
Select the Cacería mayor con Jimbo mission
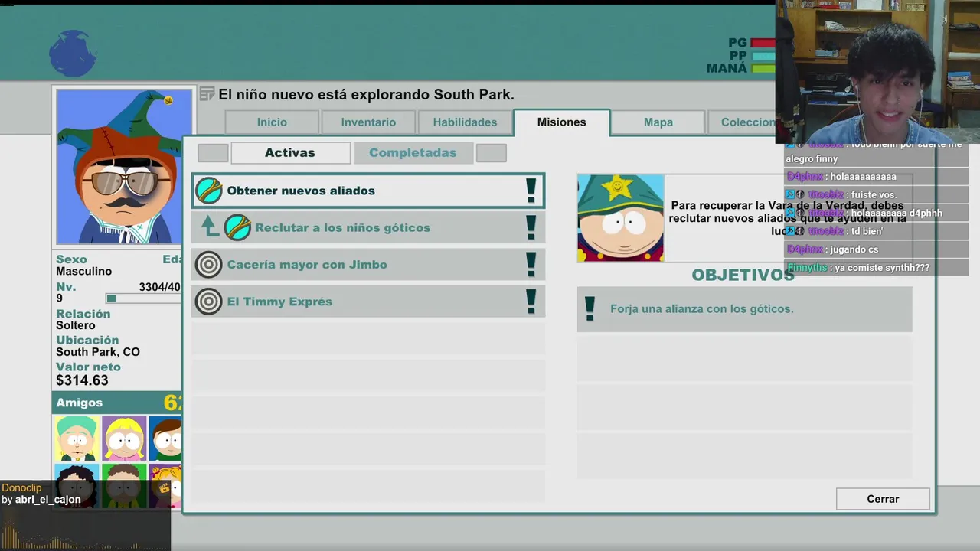point(368,264)
